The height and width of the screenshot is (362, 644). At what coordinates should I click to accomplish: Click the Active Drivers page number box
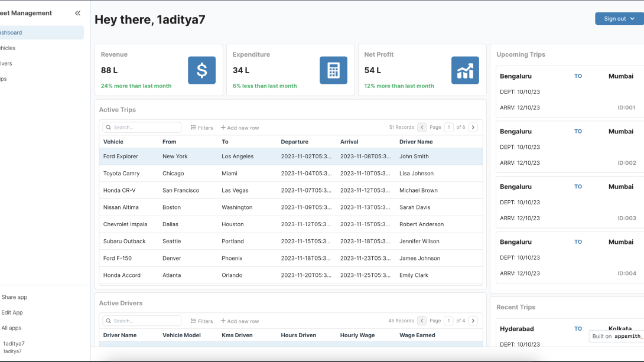coord(448,321)
